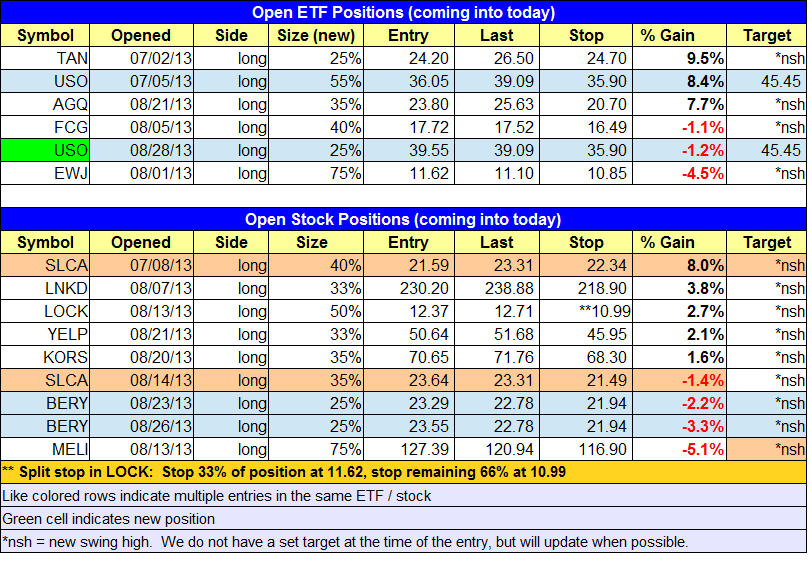Select the 55% size cell
The image size is (812, 574).
click(316, 81)
